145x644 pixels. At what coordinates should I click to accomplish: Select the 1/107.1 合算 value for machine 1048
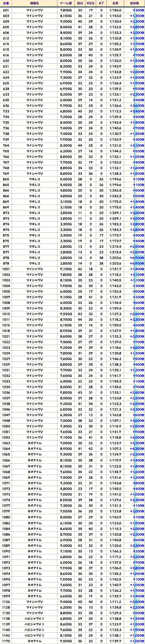click(115, 421)
